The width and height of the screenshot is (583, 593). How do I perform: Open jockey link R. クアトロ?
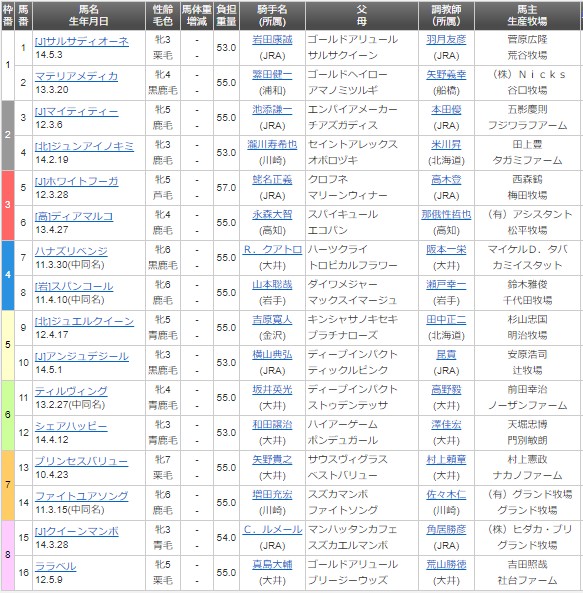click(x=273, y=250)
